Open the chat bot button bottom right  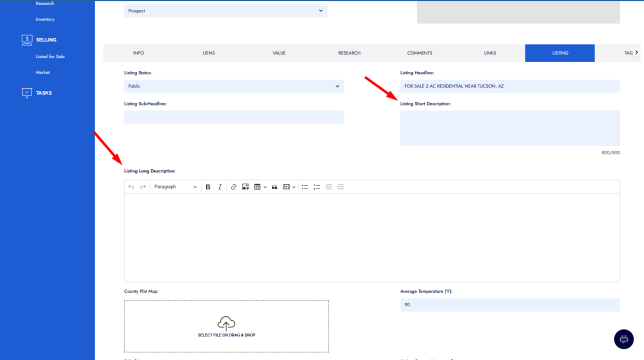tap(623, 339)
